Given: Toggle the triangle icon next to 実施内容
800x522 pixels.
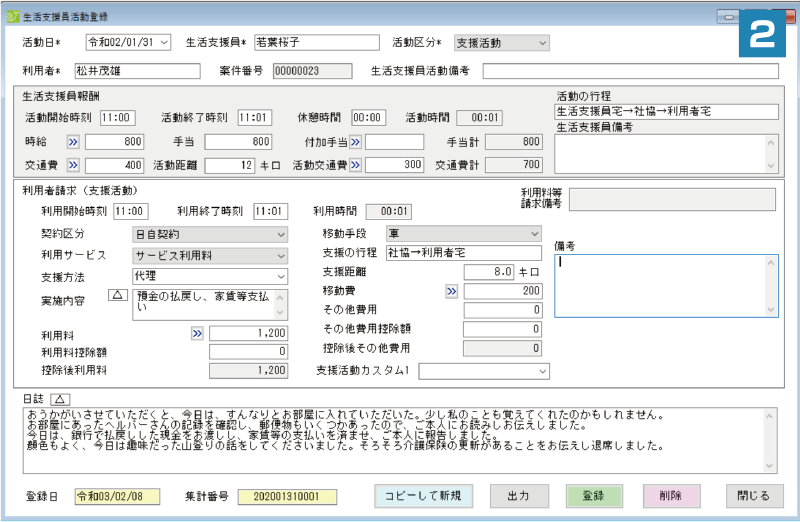Looking at the screenshot, I should pyautogui.click(x=117, y=295).
